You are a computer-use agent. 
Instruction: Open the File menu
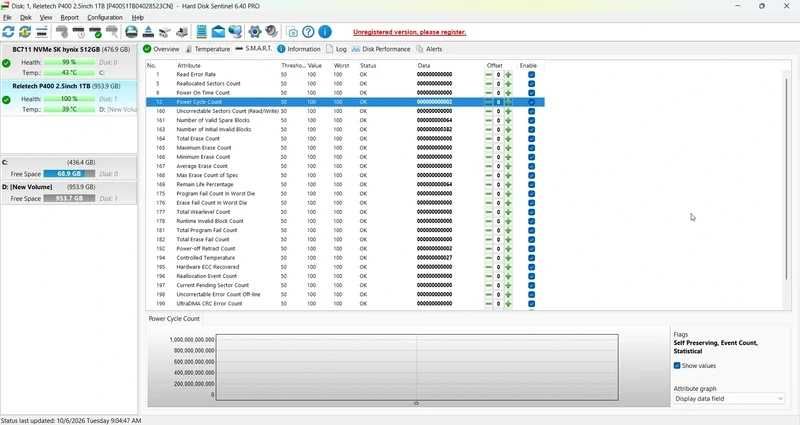(7, 17)
